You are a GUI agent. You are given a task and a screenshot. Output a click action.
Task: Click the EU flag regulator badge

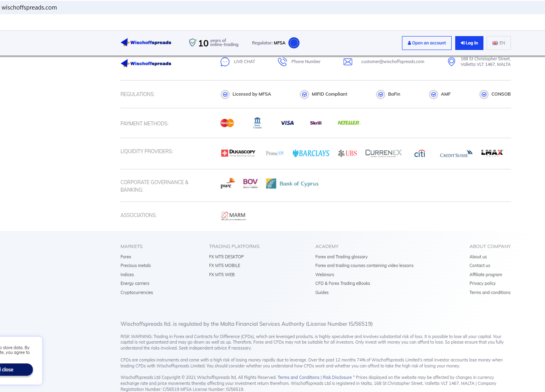coord(294,43)
